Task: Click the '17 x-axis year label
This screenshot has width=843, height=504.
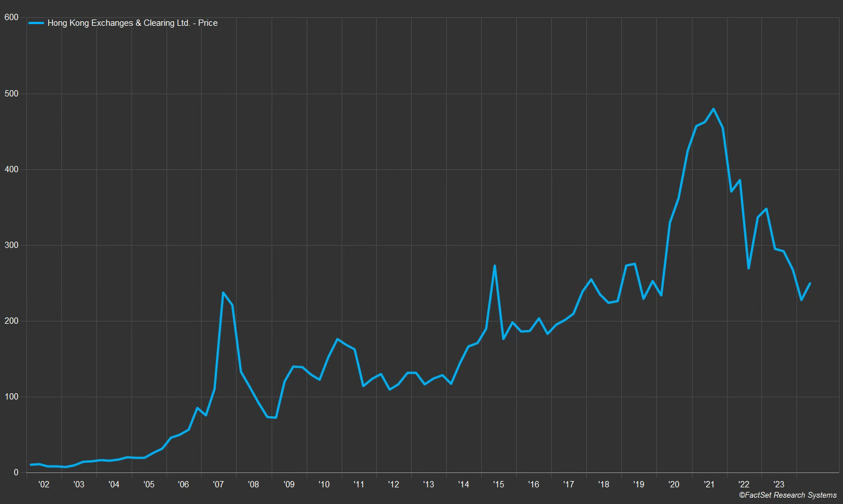Action: [x=569, y=484]
